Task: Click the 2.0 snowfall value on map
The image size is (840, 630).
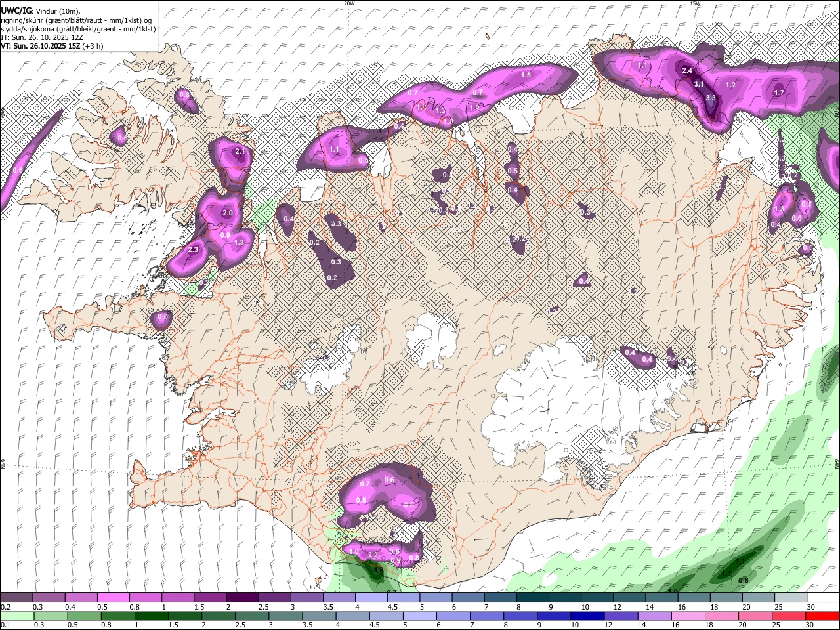Action: point(228,213)
